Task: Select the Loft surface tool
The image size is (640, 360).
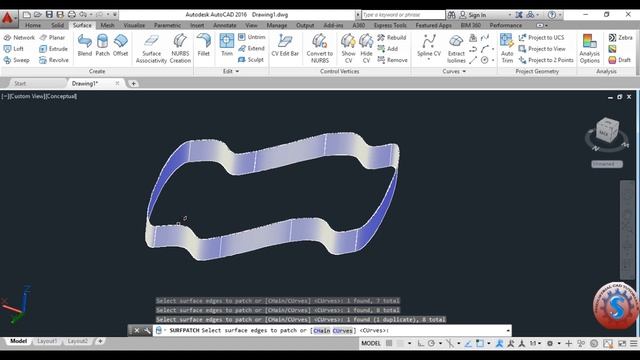Action: 13,49
